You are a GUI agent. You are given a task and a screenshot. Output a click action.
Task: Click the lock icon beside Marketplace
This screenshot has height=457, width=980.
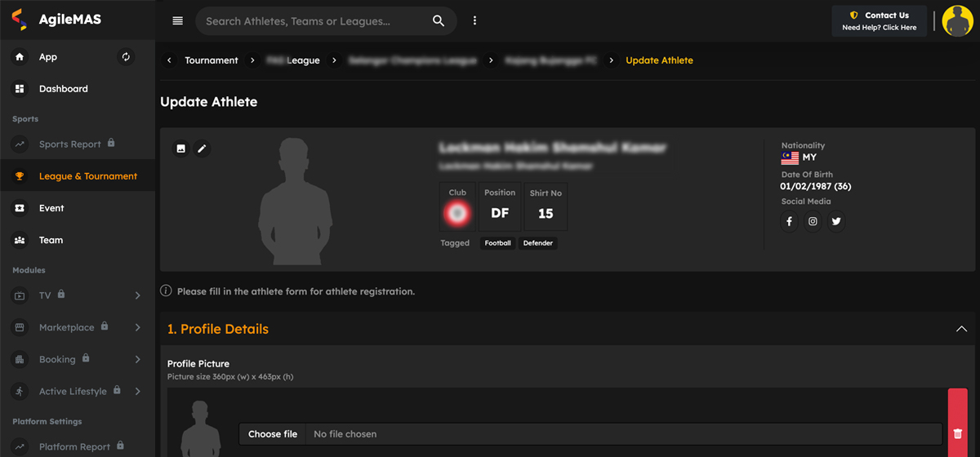pos(105,326)
